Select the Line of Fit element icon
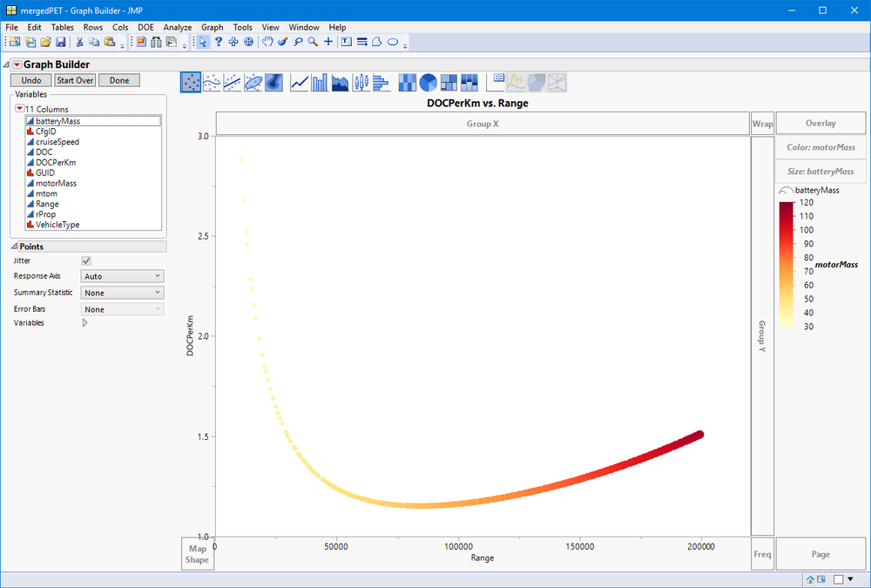Viewport: 871px width, 588px height. 233,83
